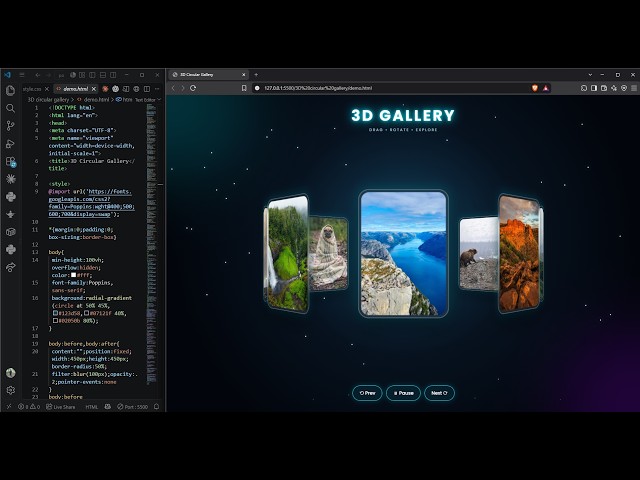
Task: Toggle the browser sidebar panel
Action: [594, 88]
